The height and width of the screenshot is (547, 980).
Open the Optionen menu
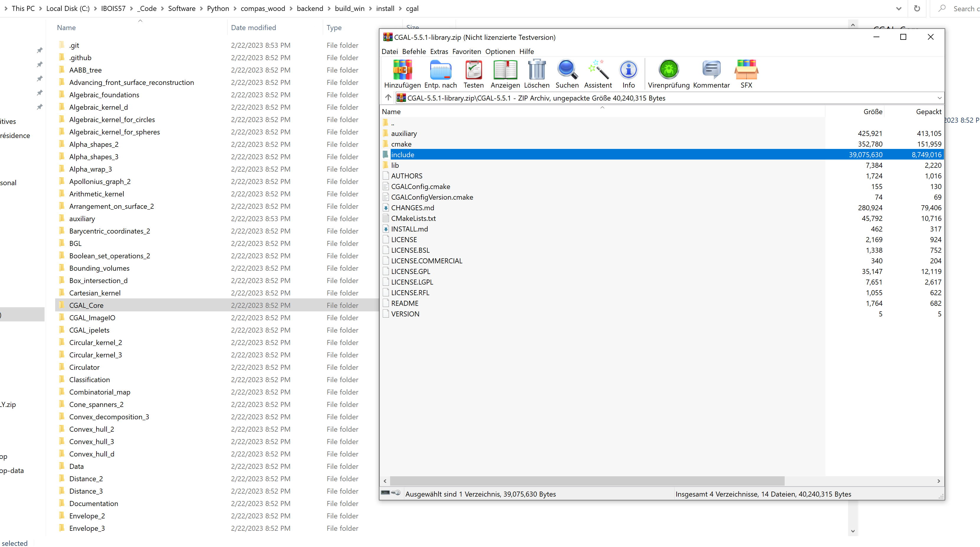(500, 51)
